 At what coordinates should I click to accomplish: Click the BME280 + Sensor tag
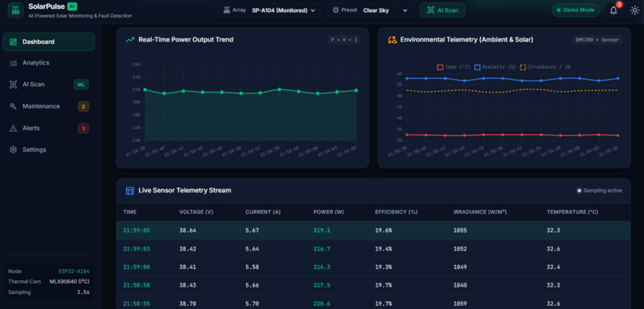click(x=597, y=40)
